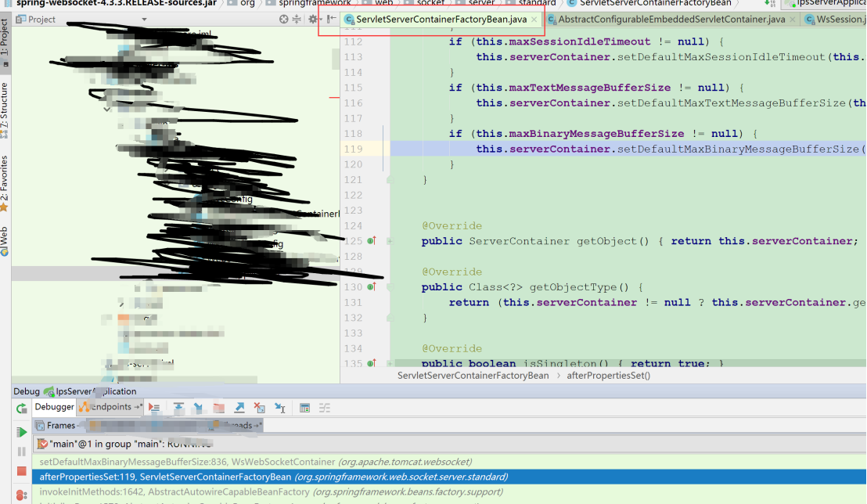Viewport: 867px width, 504px height.
Task: Click the Step Out icon in debugger toolbar
Action: click(x=239, y=408)
